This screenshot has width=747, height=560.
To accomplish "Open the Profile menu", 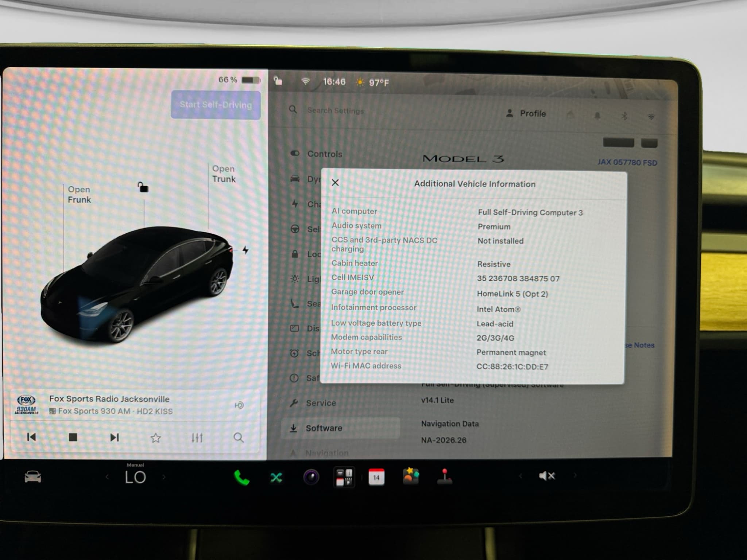I will pyautogui.click(x=526, y=113).
